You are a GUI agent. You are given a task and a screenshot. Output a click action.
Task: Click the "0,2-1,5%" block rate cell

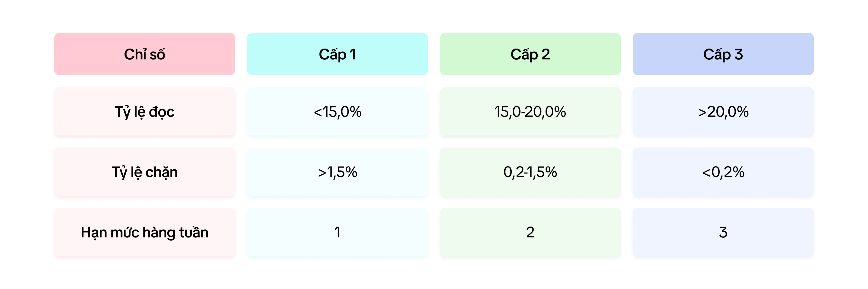530,172
